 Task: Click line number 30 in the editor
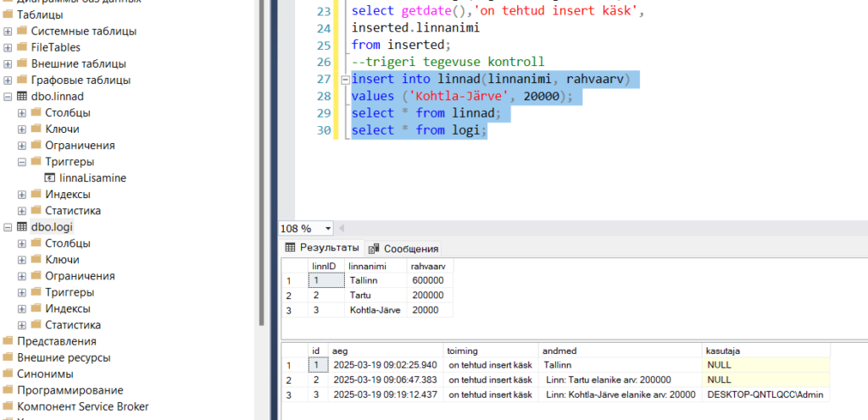click(x=325, y=130)
